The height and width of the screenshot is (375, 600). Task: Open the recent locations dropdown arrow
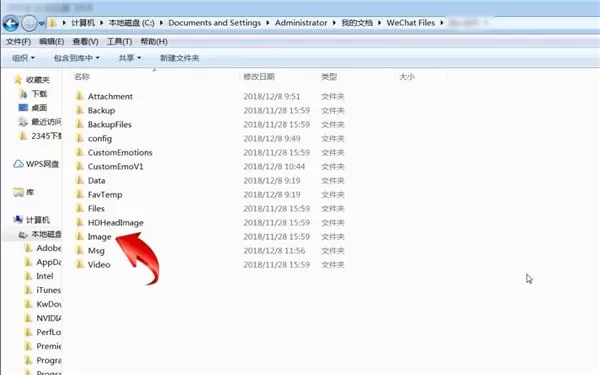[x=42, y=24]
